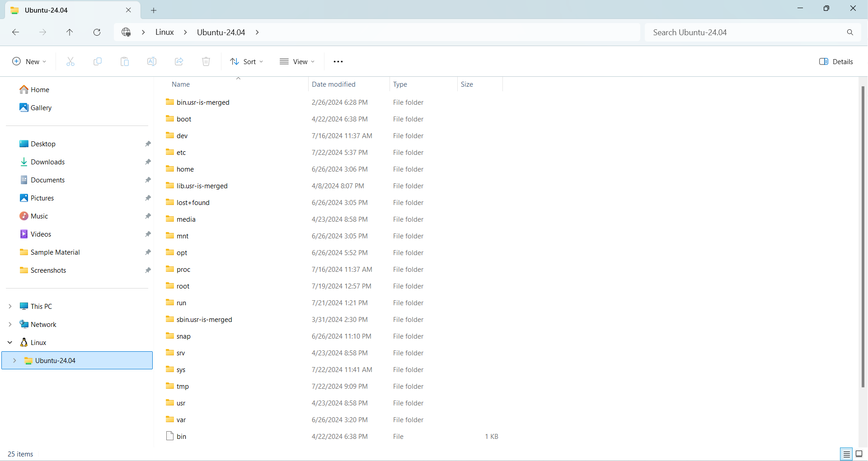The width and height of the screenshot is (868, 461).
Task: Open the Sort options dropdown
Action: click(246, 61)
